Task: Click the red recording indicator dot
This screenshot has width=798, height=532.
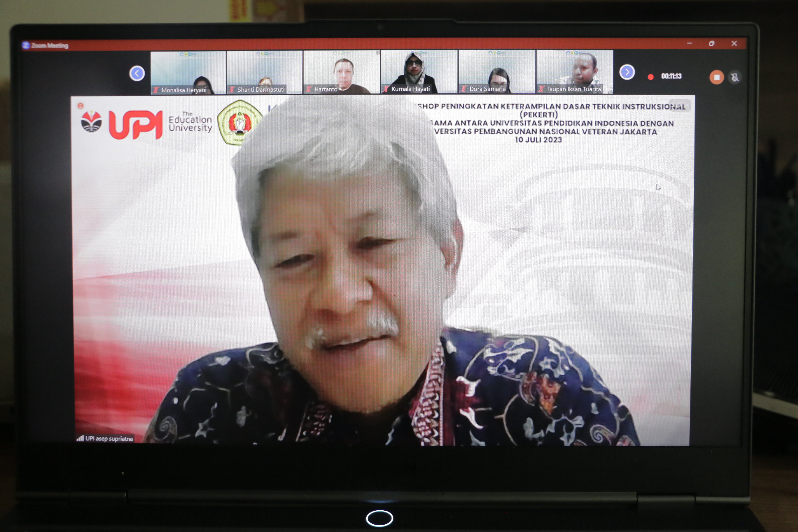Action: click(650, 77)
